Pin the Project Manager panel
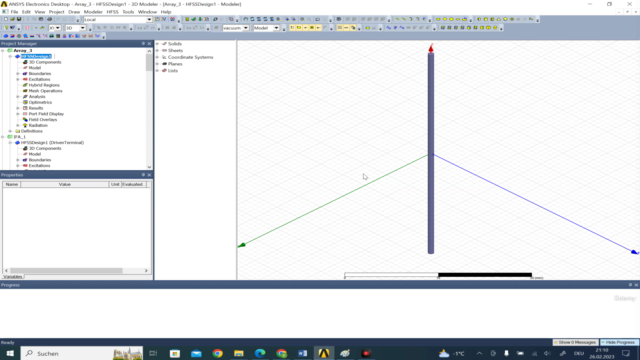640x360 pixels. [143, 43]
